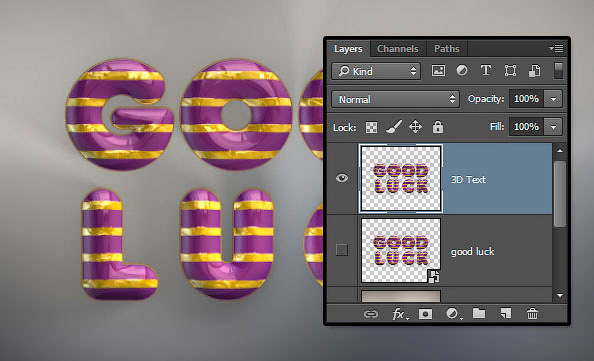The image size is (594, 361).
Task: Click the good luck layer name
Action: [x=472, y=252]
